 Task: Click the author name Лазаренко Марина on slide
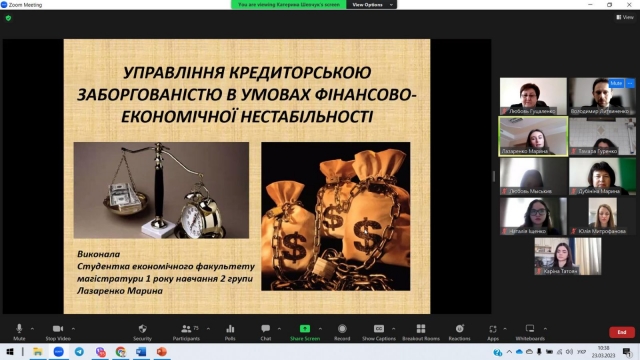[x=120, y=291]
